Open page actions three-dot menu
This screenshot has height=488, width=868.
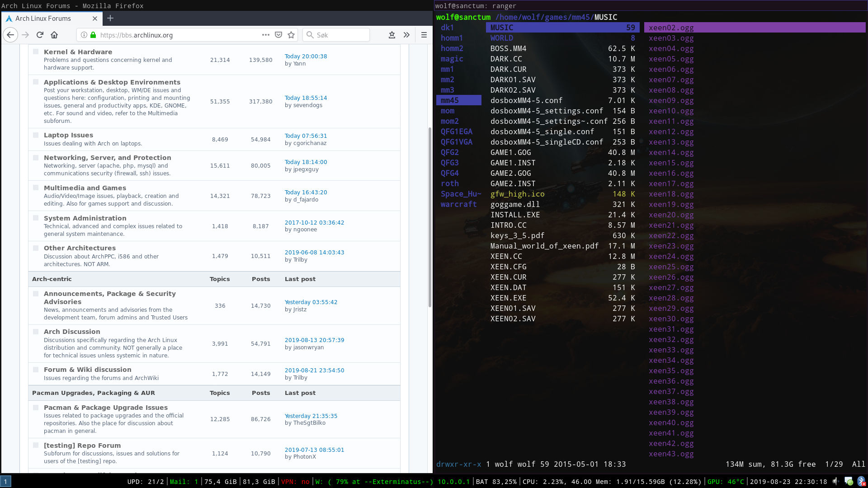(x=266, y=35)
